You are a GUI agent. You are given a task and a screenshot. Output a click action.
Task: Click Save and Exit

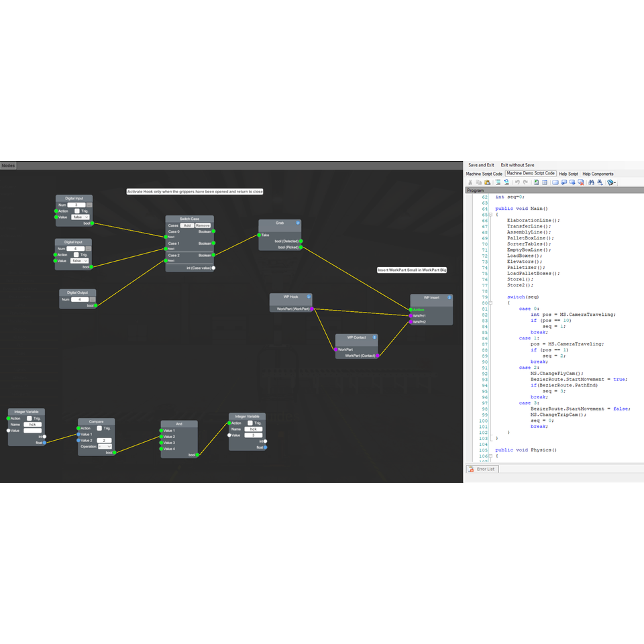click(481, 165)
